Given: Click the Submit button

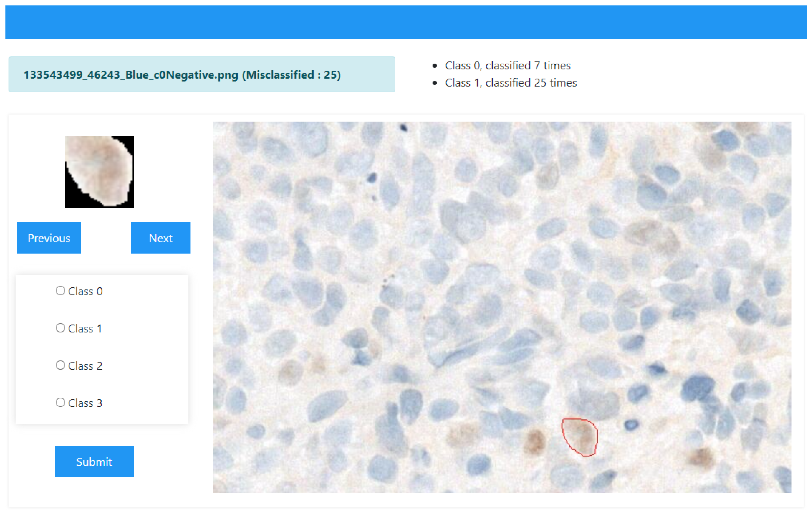Looking at the screenshot, I should pos(94,461).
